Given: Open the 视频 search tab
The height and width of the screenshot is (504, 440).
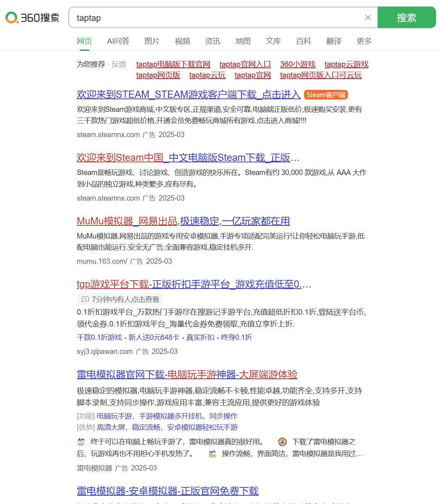Looking at the screenshot, I should click(182, 41).
